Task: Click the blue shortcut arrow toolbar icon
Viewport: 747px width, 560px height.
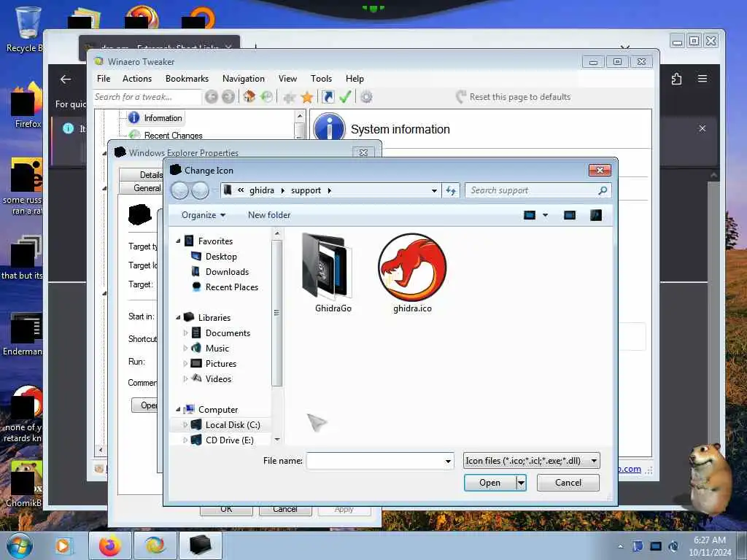Action: tap(328, 97)
